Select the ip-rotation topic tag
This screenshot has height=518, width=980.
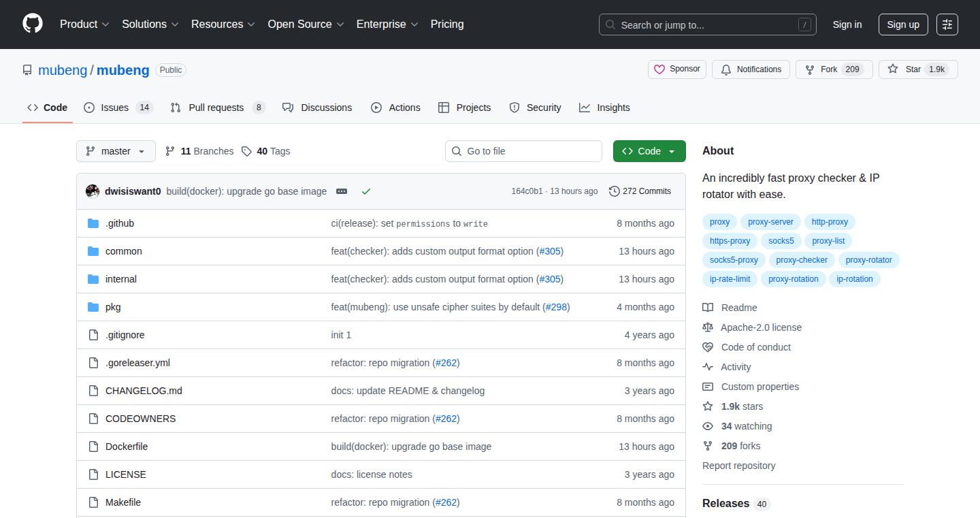(855, 279)
